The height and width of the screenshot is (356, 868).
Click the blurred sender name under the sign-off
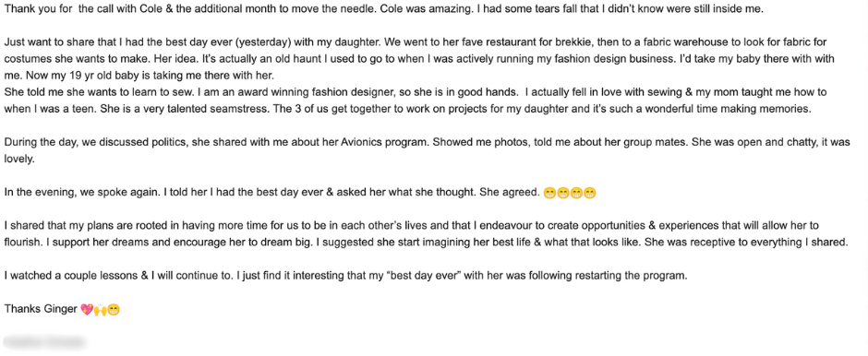44,341
